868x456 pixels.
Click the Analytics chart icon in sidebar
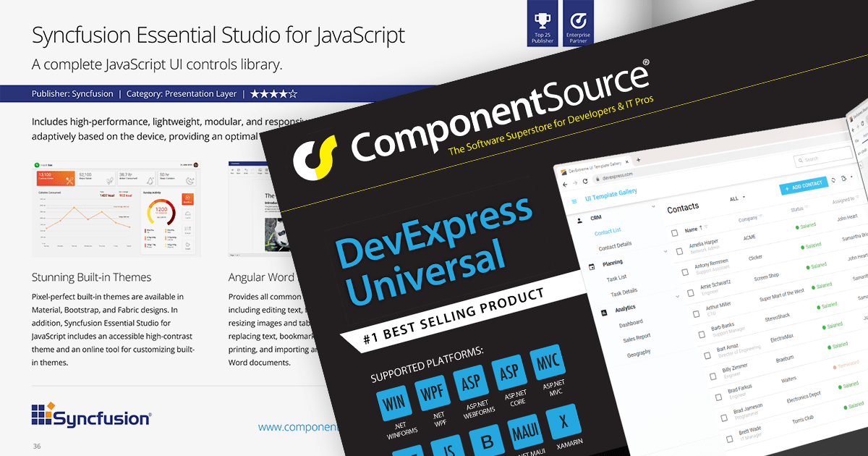coord(604,312)
